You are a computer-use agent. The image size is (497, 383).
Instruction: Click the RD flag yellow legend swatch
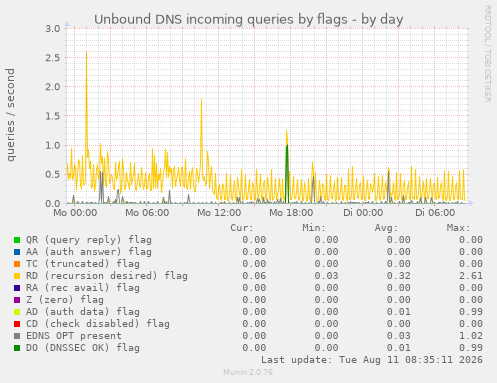coord(17,276)
